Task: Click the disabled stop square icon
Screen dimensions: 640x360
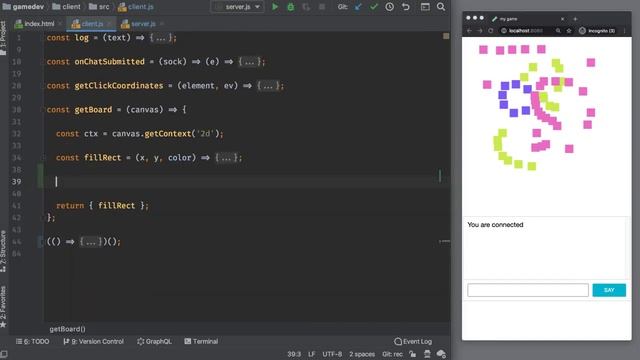Action: click(322, 7)
